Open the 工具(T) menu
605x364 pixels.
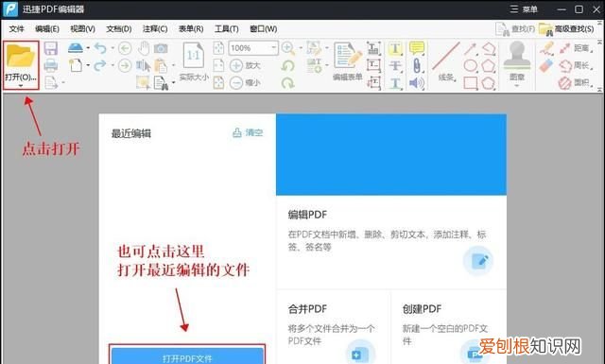pos(227,29)
